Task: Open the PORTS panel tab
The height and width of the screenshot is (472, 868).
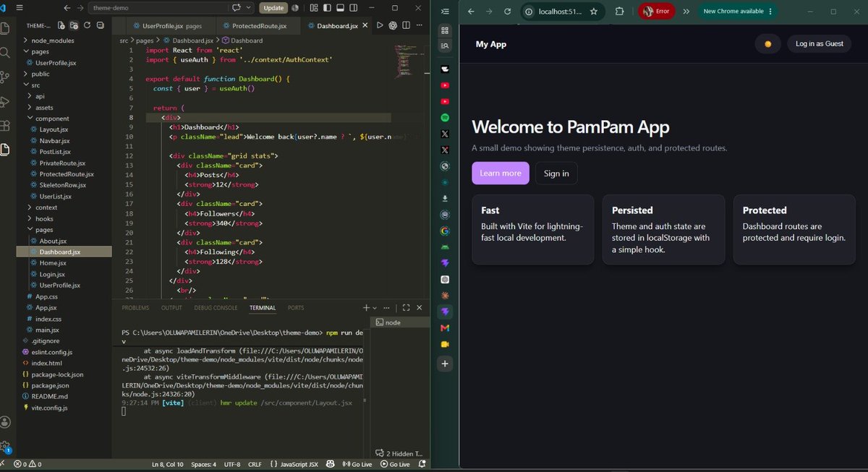Action: click(x=296, y=308)
